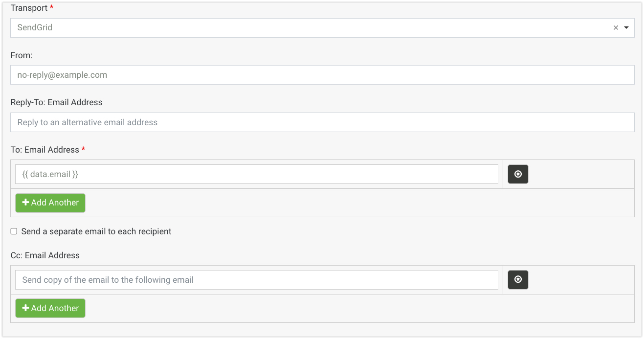Click "Send a separate email" label text
Screen dimensions: 644x339
[x=96, y=231]
